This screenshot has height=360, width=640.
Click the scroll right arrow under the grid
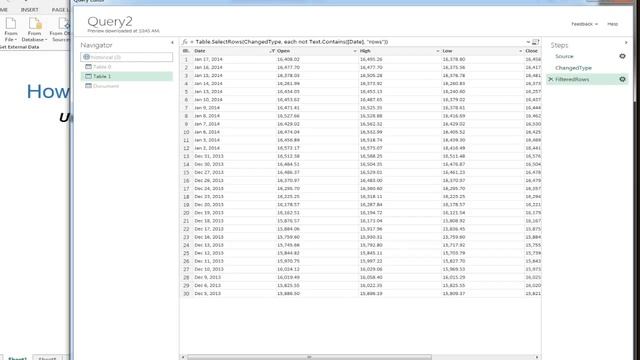(537, 357)
